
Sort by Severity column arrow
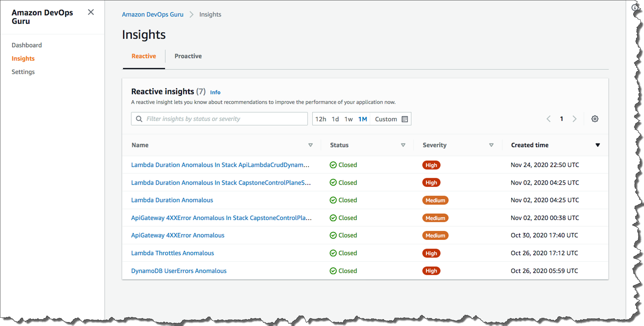pos(491,145)
